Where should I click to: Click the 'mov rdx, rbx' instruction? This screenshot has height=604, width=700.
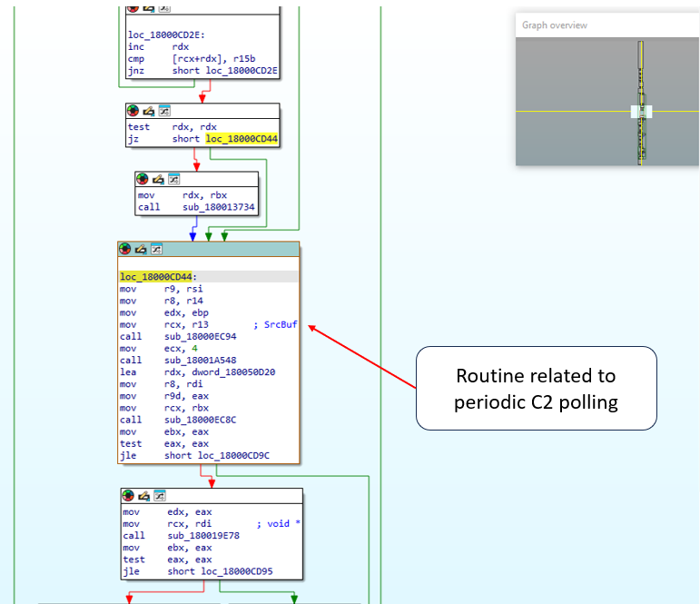(x=182, y=195)
